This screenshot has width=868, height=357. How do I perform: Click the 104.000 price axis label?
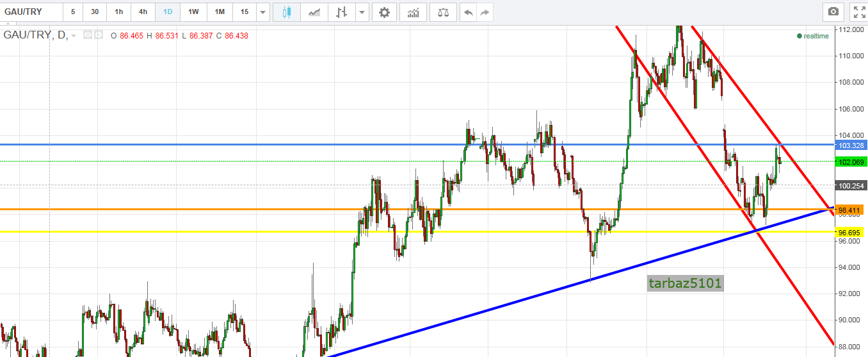(x=851, y=135)
